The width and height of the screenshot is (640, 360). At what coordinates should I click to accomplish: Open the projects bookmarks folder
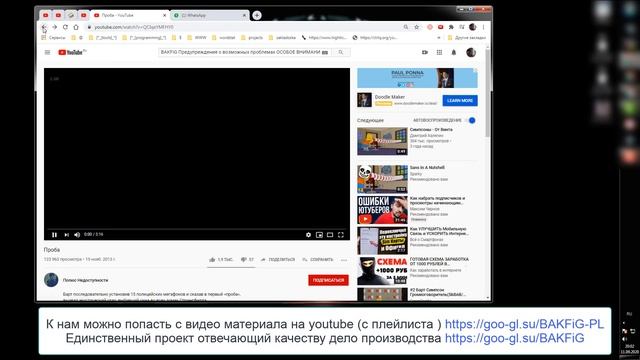[x=252, y=38]
